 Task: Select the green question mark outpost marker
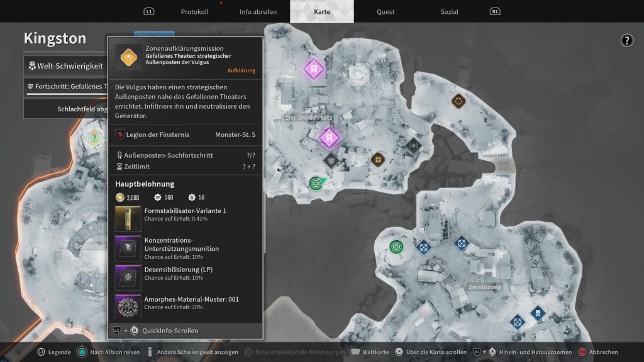[94, 138]
